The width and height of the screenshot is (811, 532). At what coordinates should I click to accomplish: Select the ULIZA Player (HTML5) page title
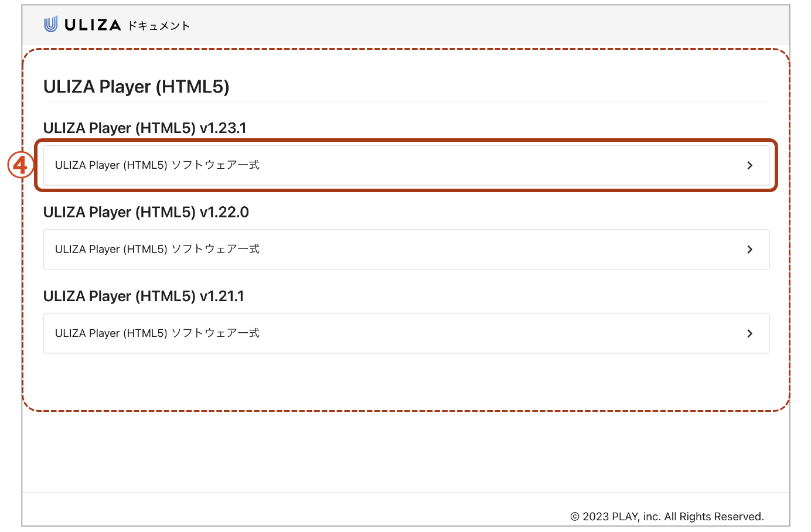tap(137, 86)
